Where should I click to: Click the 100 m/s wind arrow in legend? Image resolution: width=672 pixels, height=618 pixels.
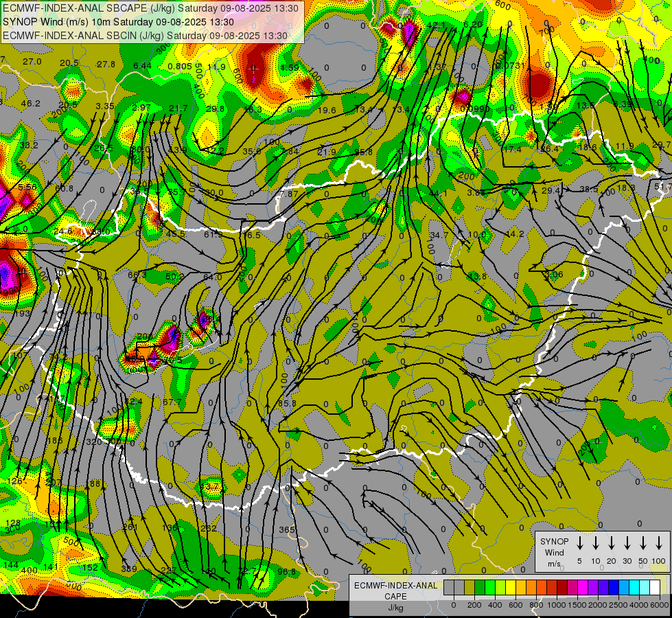[x=659, y=543]
